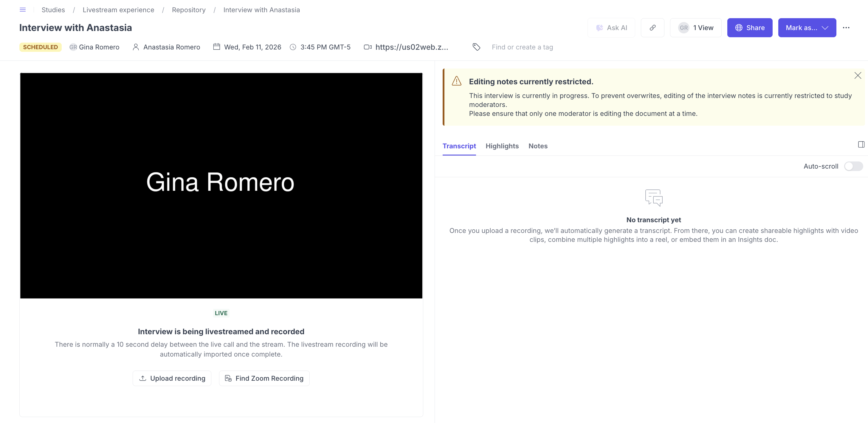This screenshot has height=423, width=868.
Task: Click the Upload recording button
Action: pyautogui.click(x=172, y=378)
